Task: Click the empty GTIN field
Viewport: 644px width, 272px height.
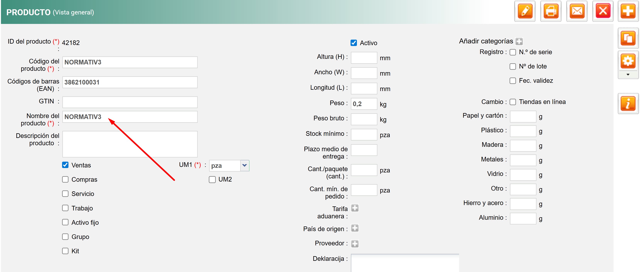Action: pos(130,102)
